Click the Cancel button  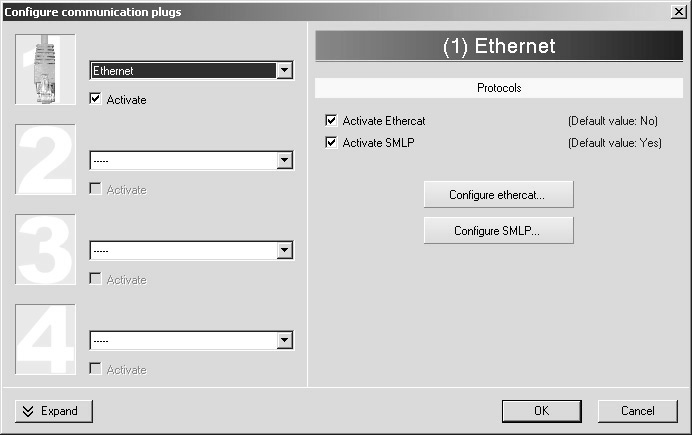[x=638, y=411]
